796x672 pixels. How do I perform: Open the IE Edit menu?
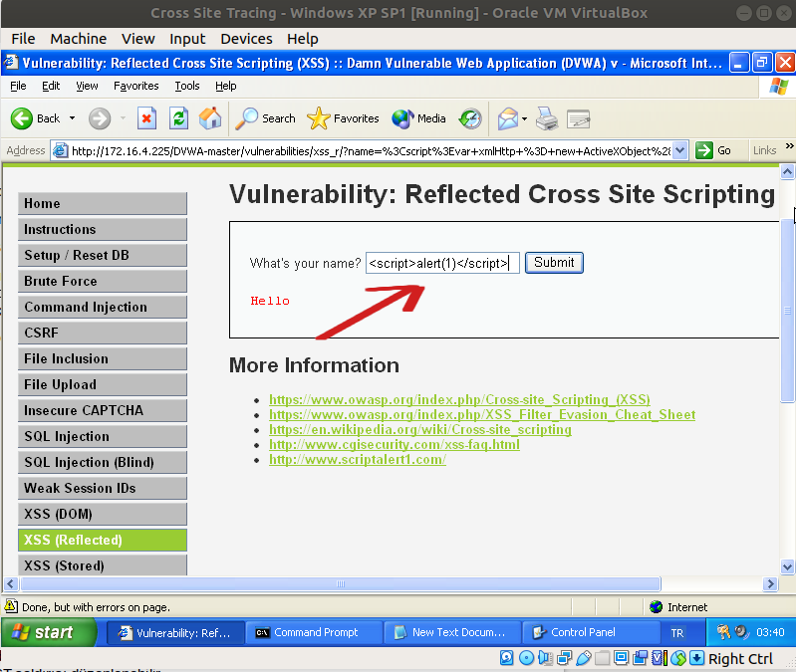[51, 86]
